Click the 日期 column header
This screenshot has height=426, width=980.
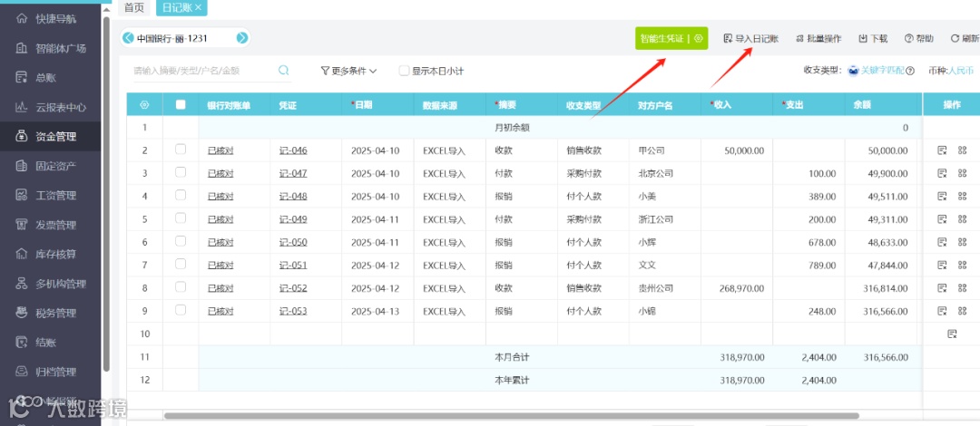(377, 105)
